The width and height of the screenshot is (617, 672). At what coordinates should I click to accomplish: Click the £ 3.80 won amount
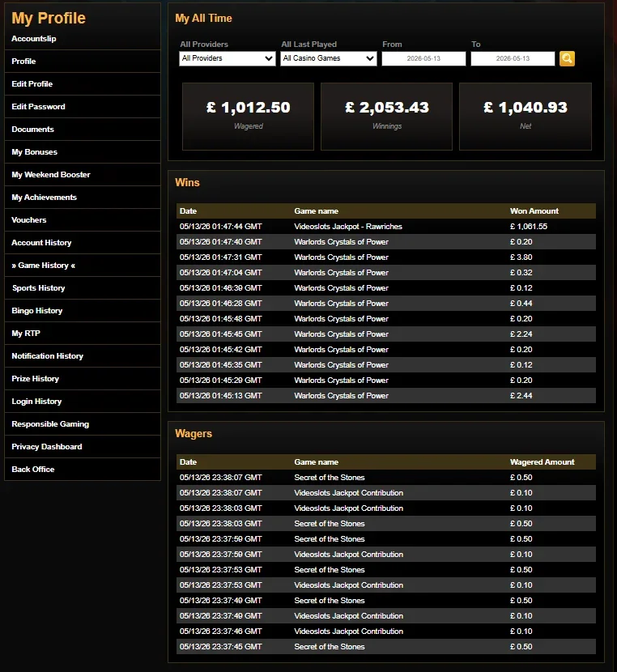click(x=521, y=257)
